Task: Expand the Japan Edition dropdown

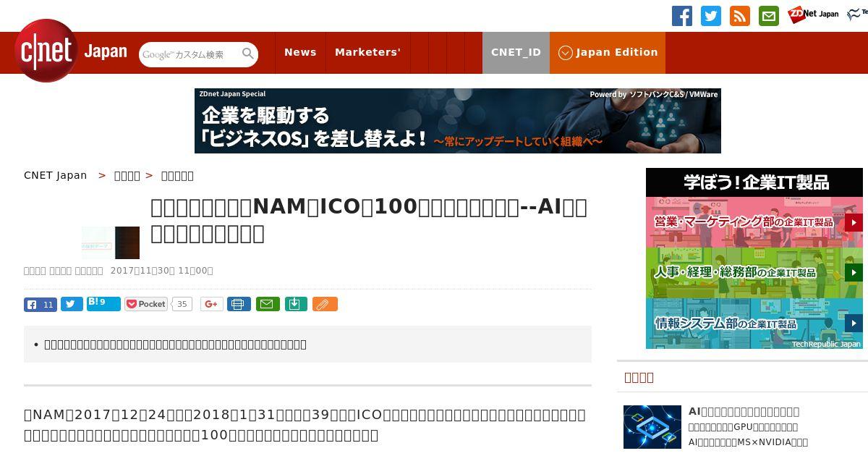Action: [608, 52]
